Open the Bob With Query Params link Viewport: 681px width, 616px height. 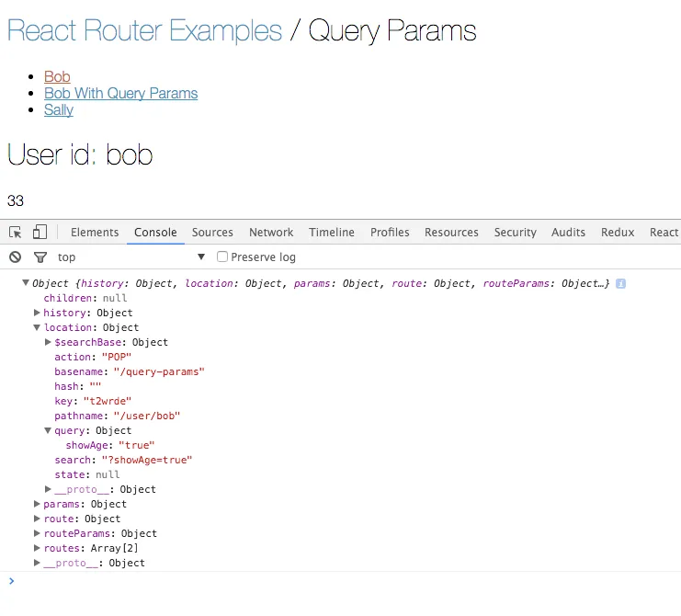tap(120, 94)
